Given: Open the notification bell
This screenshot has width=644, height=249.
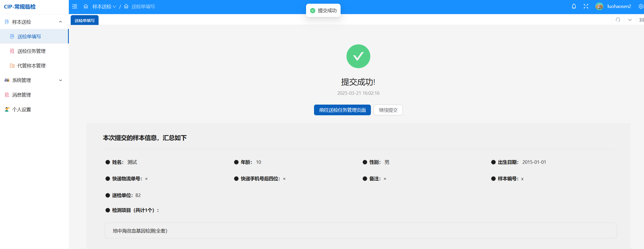Looking at the screenshot, I should click(x=574, y=6).
